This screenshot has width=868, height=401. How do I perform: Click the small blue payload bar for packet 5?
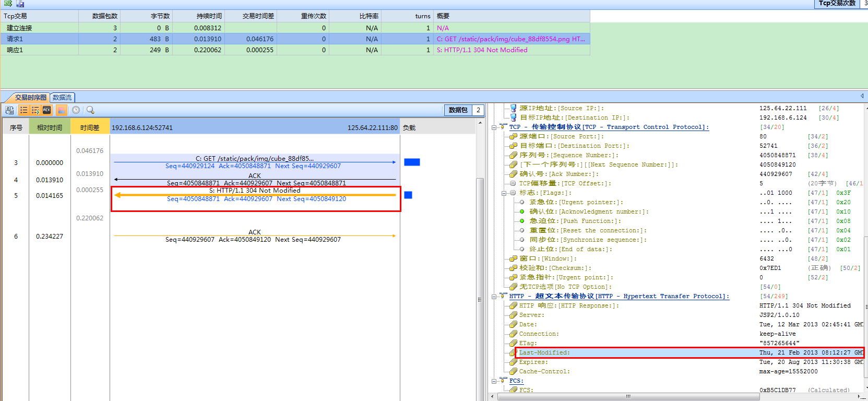tap(408, 195)
